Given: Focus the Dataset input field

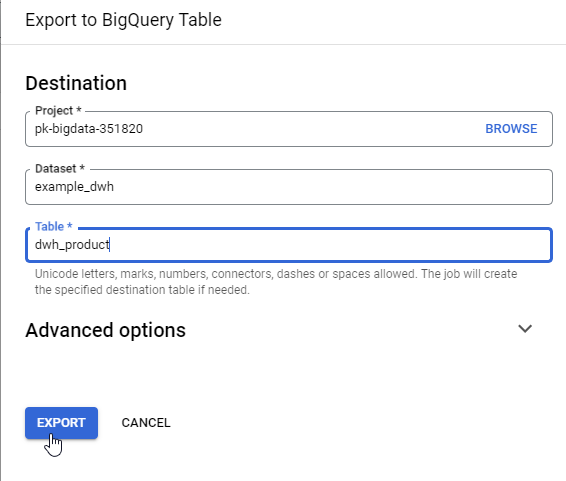Looking at the screenshot, I should (x=289, y=187).
